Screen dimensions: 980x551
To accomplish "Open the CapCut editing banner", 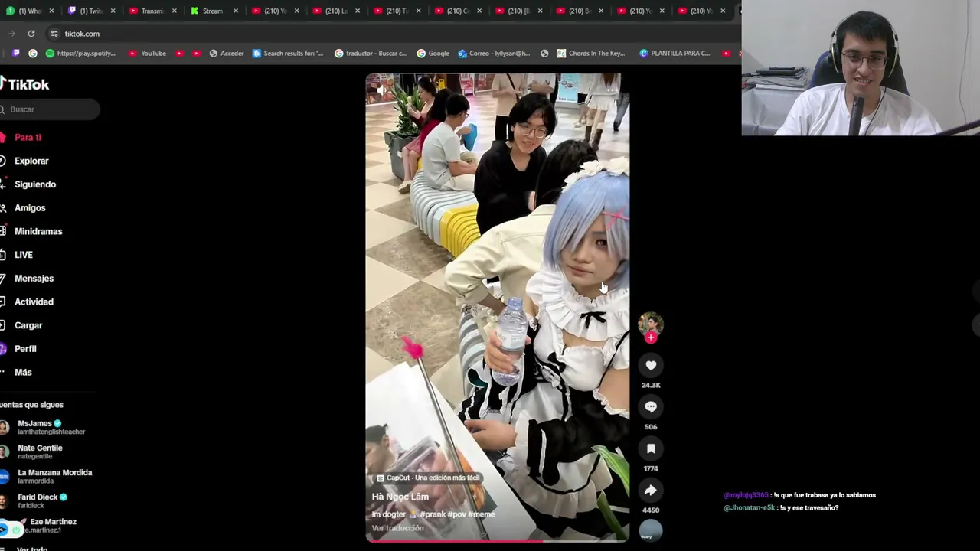I will [x=427, y=478].
